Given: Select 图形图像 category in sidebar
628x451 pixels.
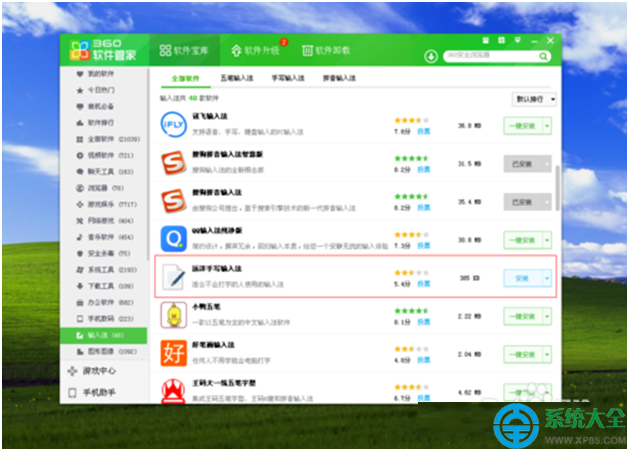Looking at the screenshot, I should [107, 351].
